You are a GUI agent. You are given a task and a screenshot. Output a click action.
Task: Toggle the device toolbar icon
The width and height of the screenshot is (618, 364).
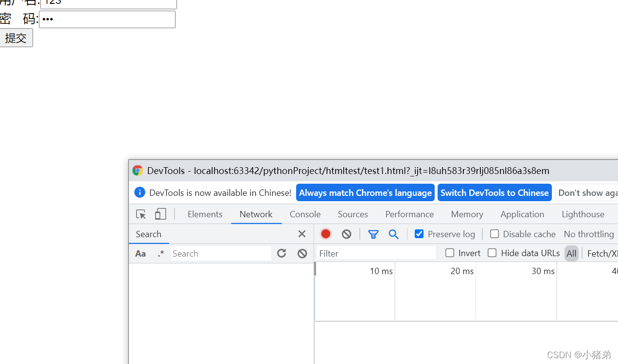click(x=160, y=214)
